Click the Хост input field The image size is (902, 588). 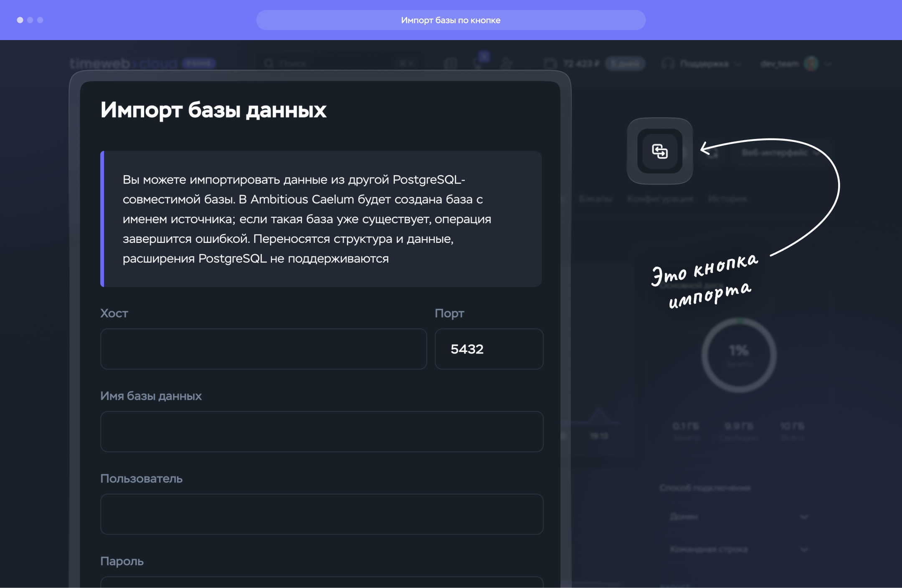pyautogui.click(x=264, y=349)
